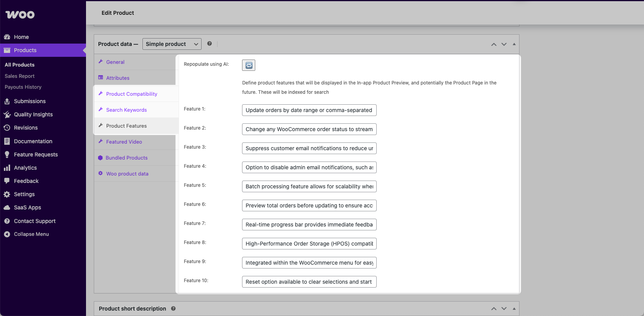The width and height of the screenshot is (644, 316).
Task: Click the SaaS Apps cloud icon
Action: pos(7,207)
